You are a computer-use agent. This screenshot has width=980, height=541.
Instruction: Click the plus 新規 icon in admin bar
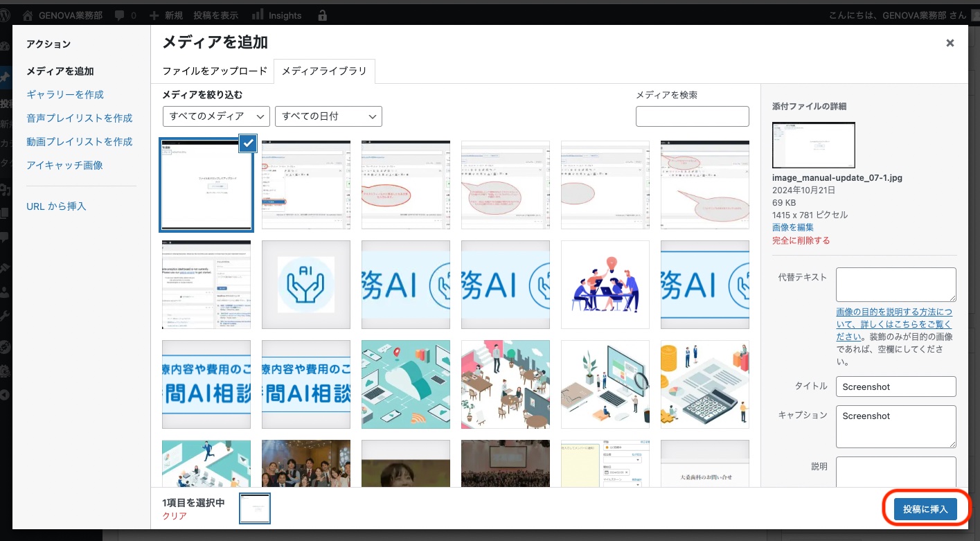[154, 15]
